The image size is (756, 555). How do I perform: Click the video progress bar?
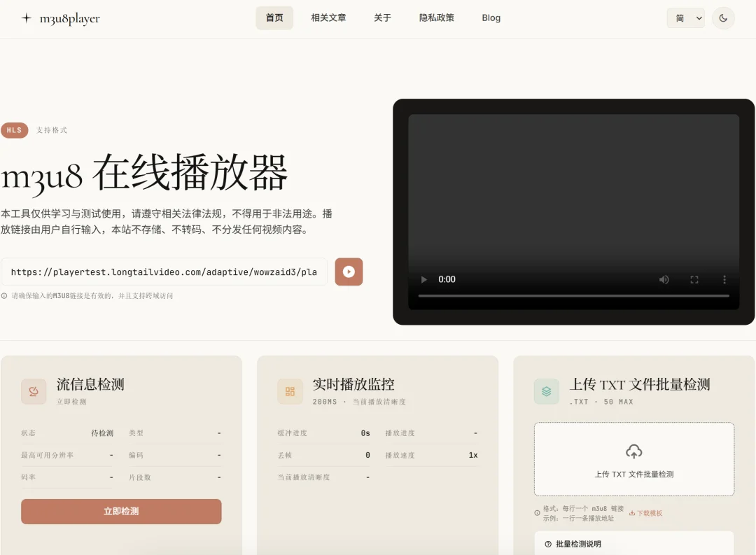click(x=574, y=295)
